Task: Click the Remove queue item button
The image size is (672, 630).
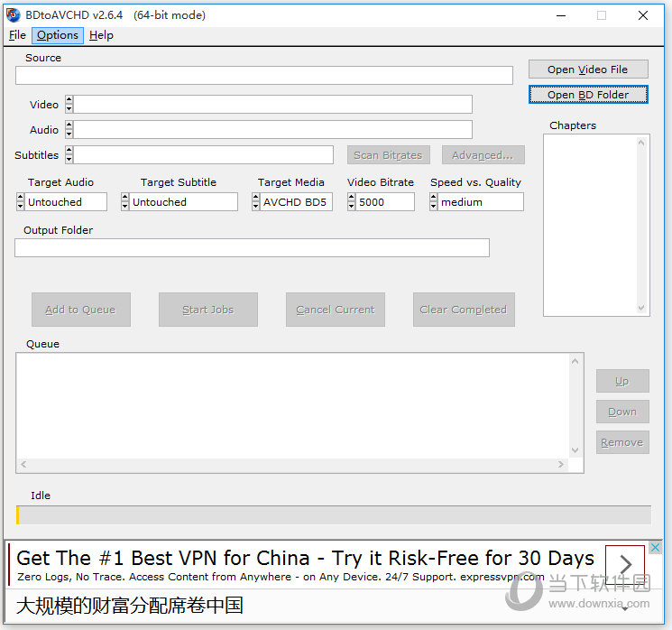Action: [622, 442]
